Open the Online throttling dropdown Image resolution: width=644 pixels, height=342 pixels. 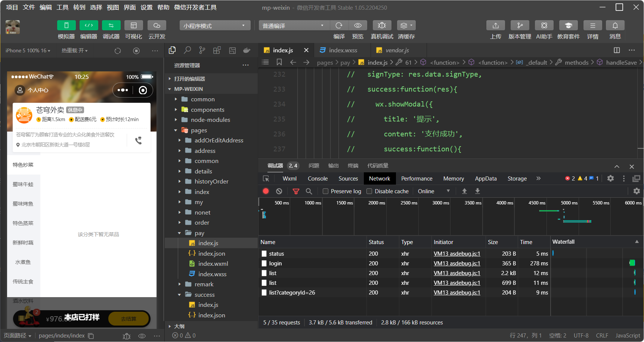tap(434, 191)
